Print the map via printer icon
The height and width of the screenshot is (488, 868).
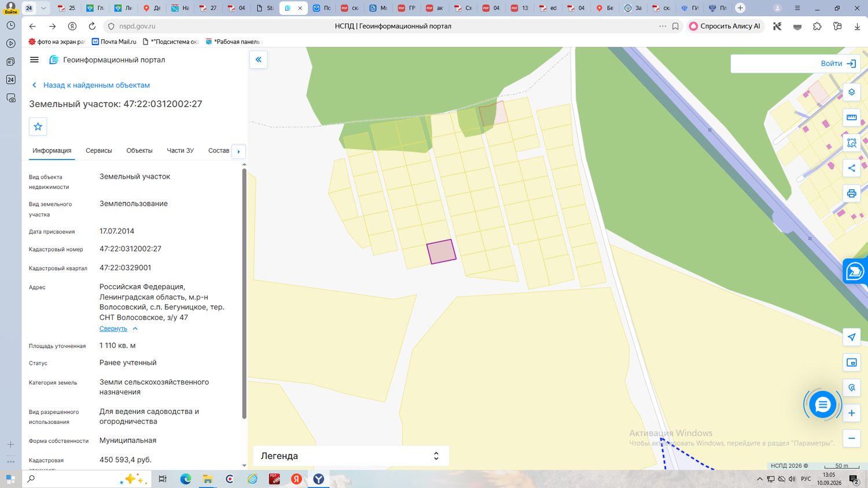click(x=851, y=194)
